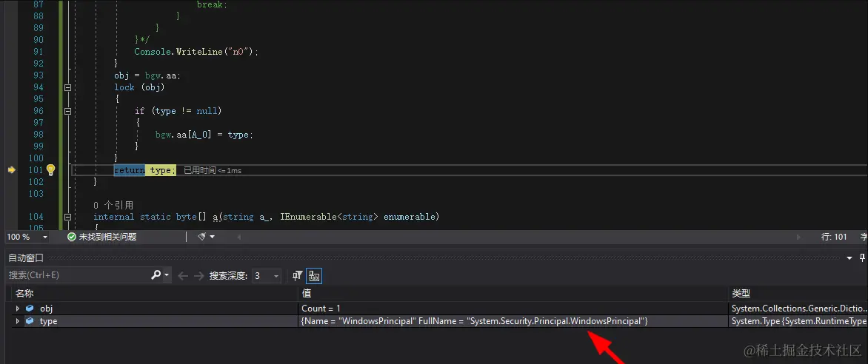Screen dimensions: 868x364
Task: Expand the type variable row
Action: (x=18, y=321)
